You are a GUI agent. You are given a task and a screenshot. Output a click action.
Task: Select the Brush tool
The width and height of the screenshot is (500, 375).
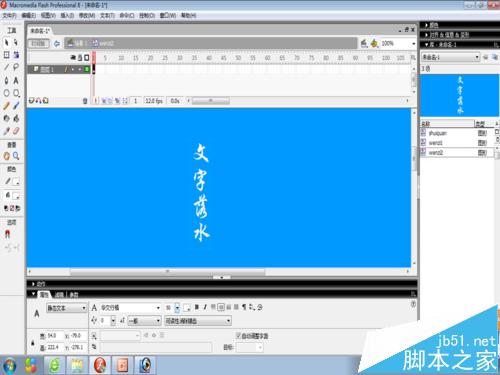[16, 106]
